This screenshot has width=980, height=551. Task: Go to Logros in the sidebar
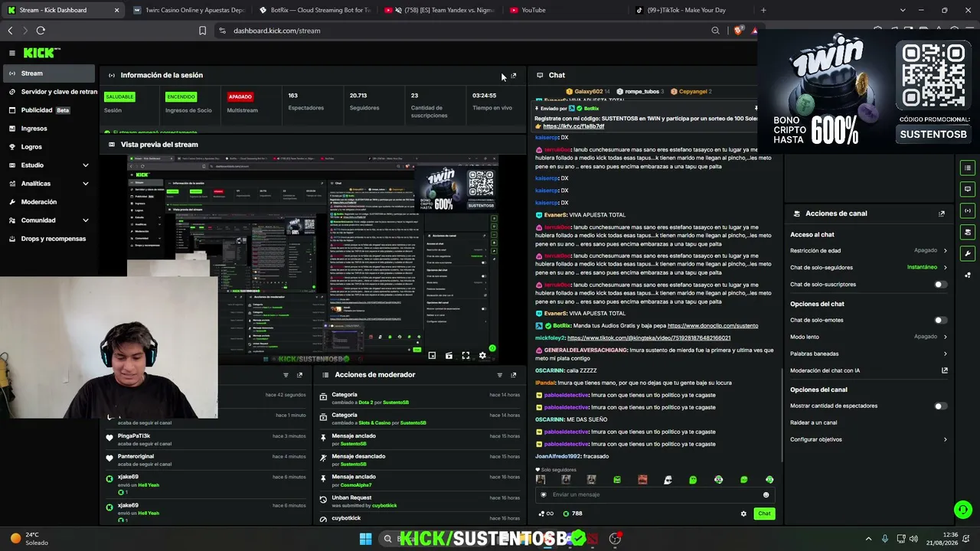[x=49, y=147]
